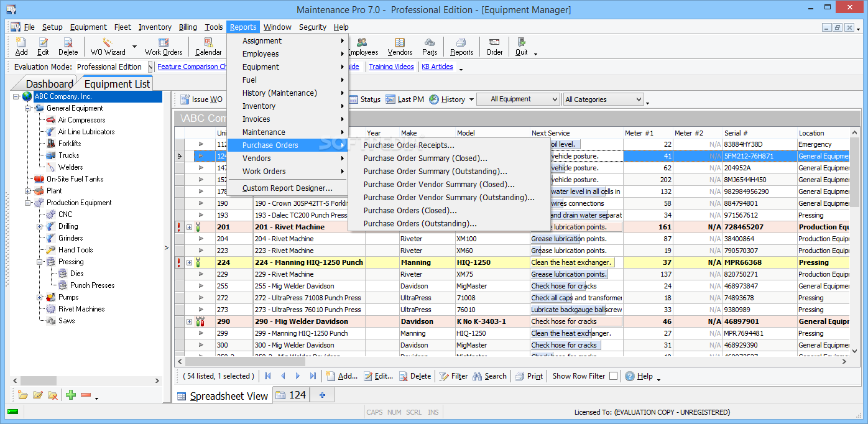The width and height of the screenshot is (868, 424).
Task: Switch to the Dashboard tab
Action: (49, 84)
